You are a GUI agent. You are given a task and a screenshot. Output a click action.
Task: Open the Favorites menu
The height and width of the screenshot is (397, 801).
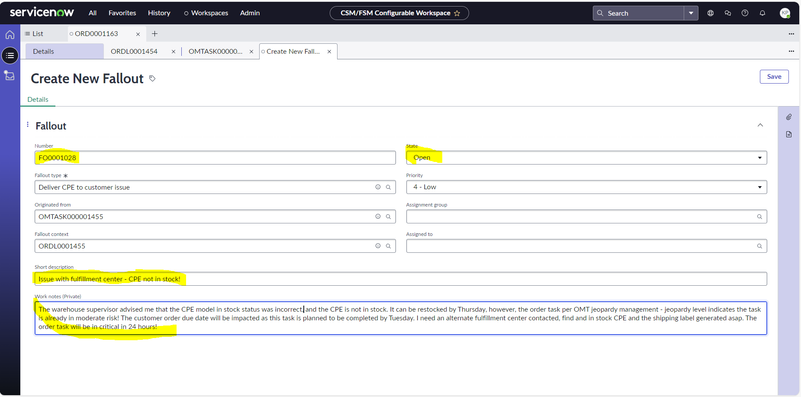click(122, 13)
